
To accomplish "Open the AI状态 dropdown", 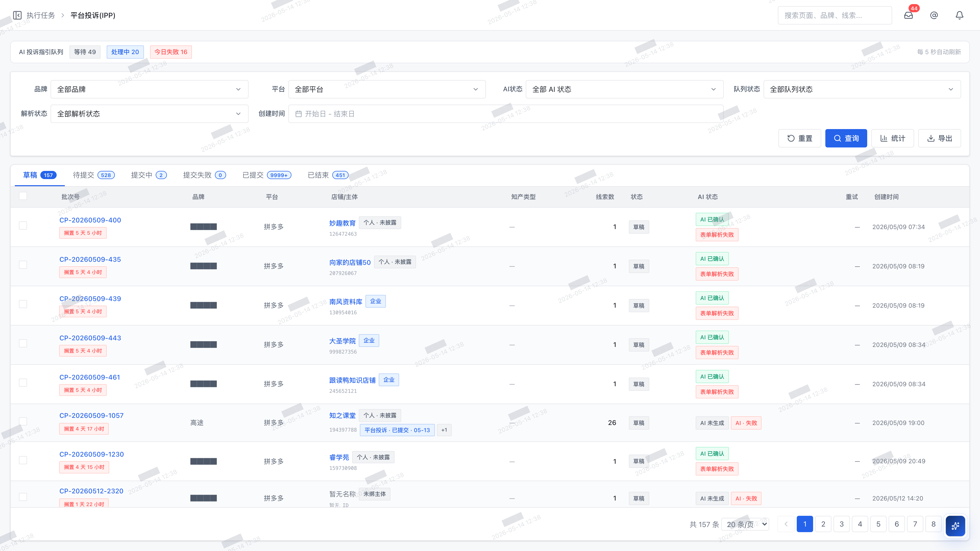I will [x=624, y=89].
